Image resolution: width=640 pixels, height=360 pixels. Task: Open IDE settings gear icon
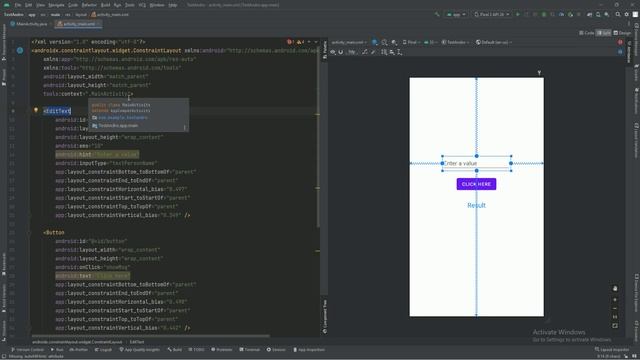coord(627,14)
